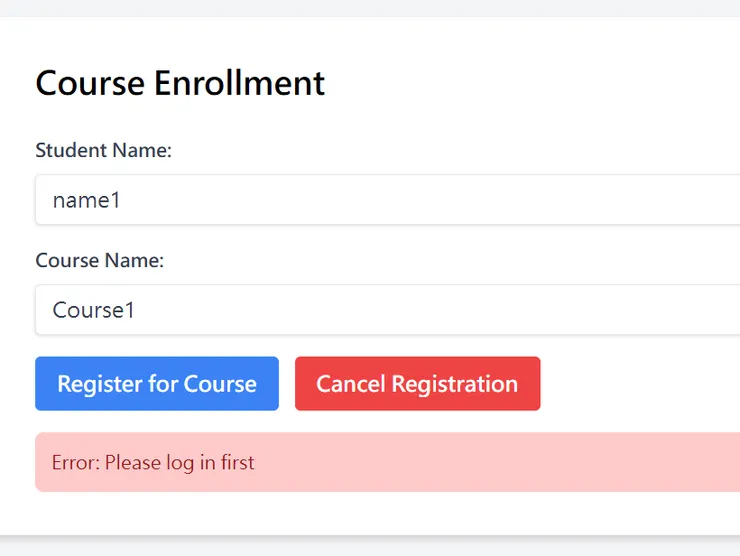740x556 pixels.
Task: Place cursor on the name1 text
Action: [86, 200]
